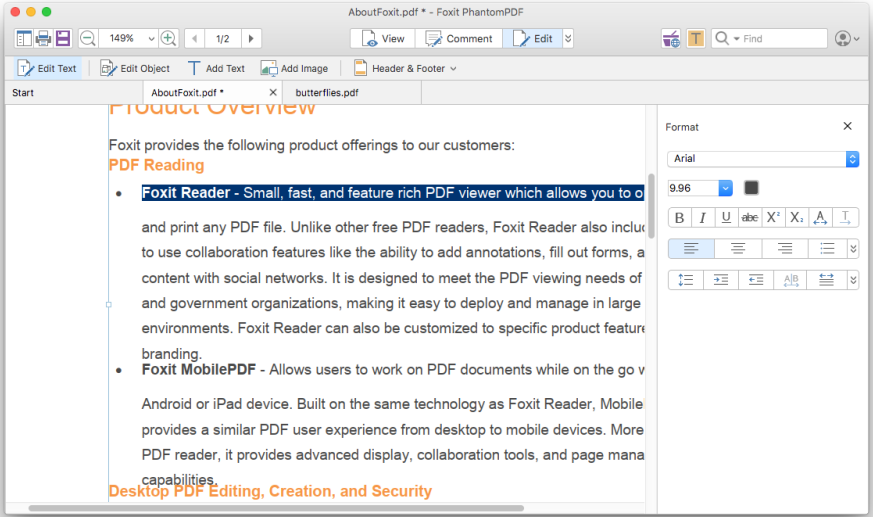Zoom out with the minus magnifier
The width and height of the screenshot is (873, 517).
click(88, 38)
